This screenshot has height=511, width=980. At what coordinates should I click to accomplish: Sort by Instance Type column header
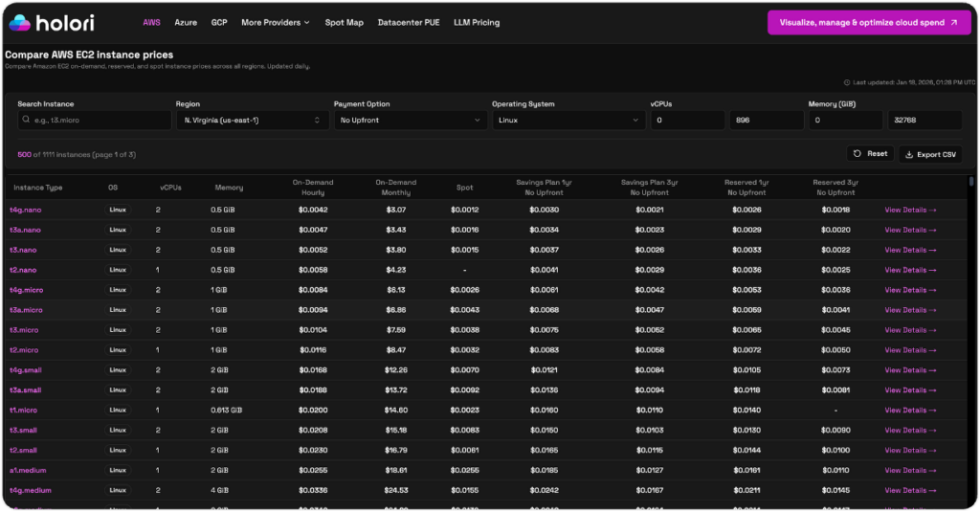click(37, 188)
